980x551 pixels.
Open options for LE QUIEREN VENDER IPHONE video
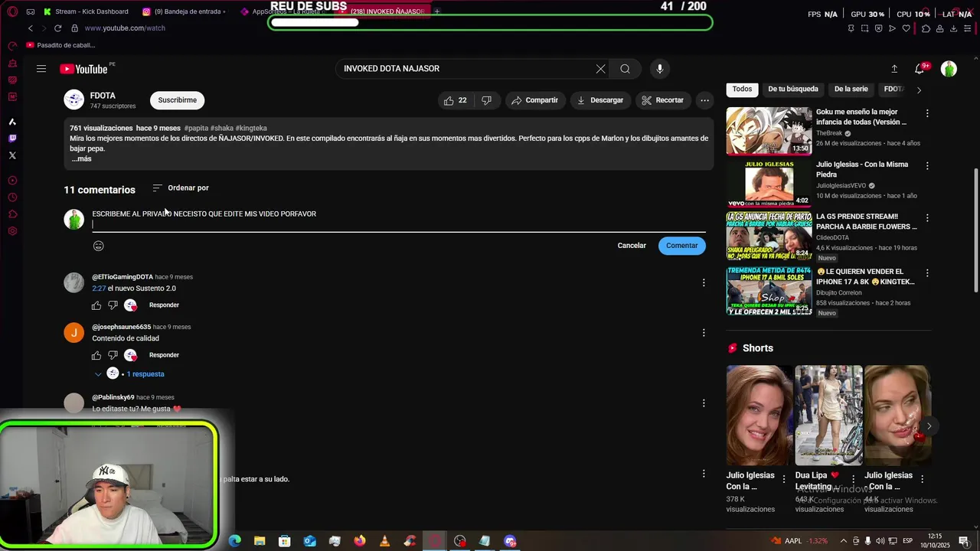(927, 273)
